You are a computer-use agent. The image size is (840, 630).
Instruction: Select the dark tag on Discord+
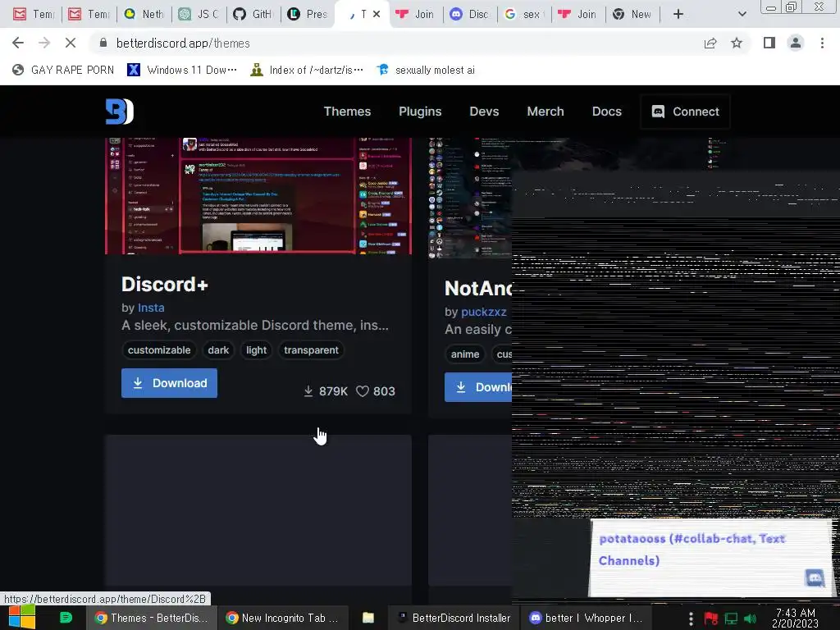pyautogui.click(x=218, y=349)
